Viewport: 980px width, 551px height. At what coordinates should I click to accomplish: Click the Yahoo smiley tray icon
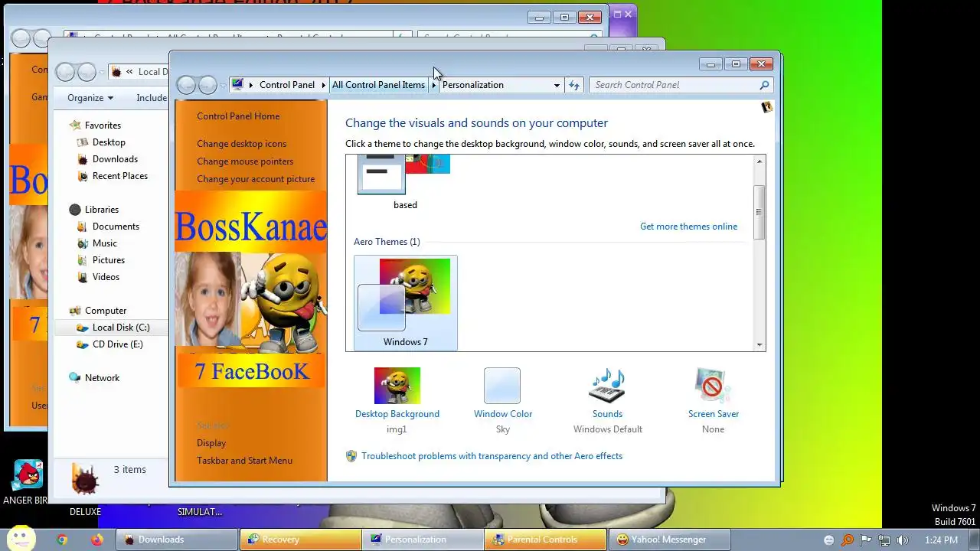pos(829,540)
